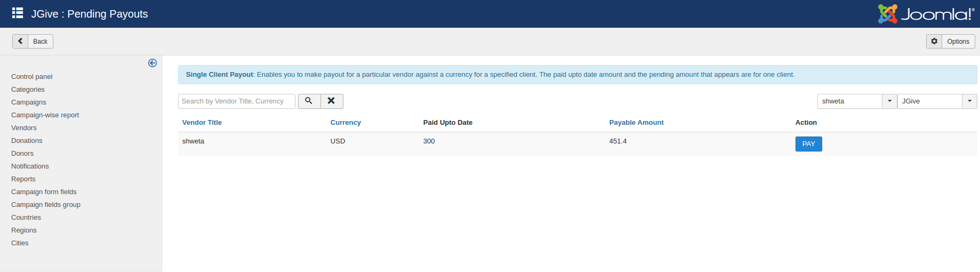Open the shweta vendor dropdown

tap(856, 101)
